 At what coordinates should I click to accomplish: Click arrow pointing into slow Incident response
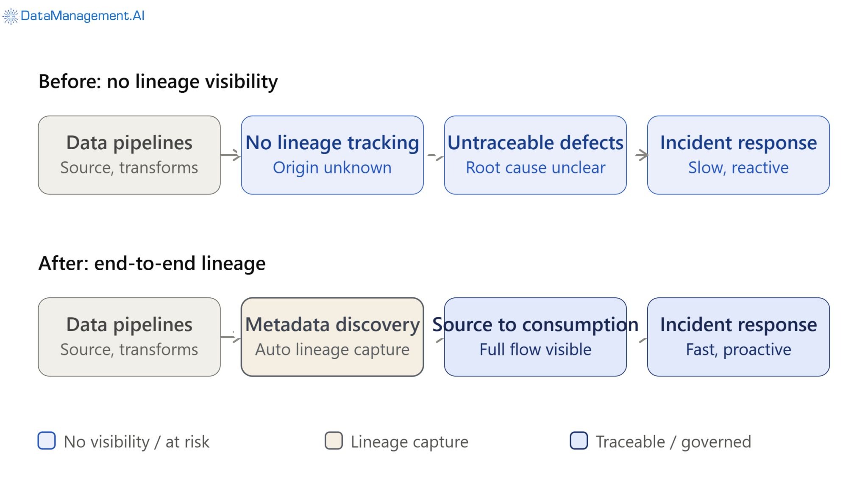coord(641,155)
